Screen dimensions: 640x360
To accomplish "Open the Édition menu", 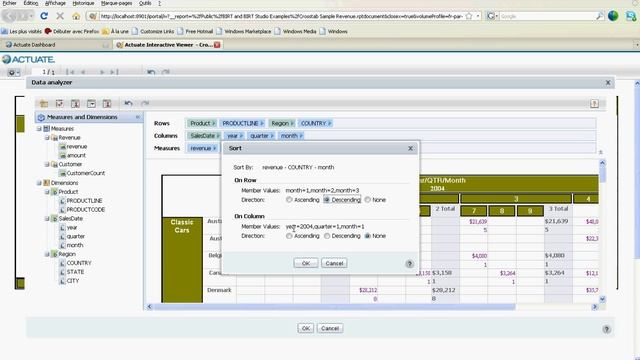I will click(x=31, y=3).
